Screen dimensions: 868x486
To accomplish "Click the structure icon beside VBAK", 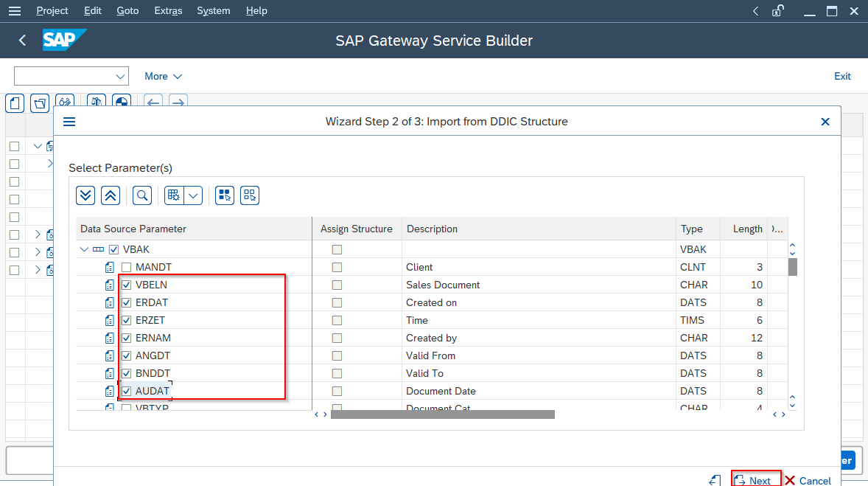I will pyautogui.click(x=98, y=249).
